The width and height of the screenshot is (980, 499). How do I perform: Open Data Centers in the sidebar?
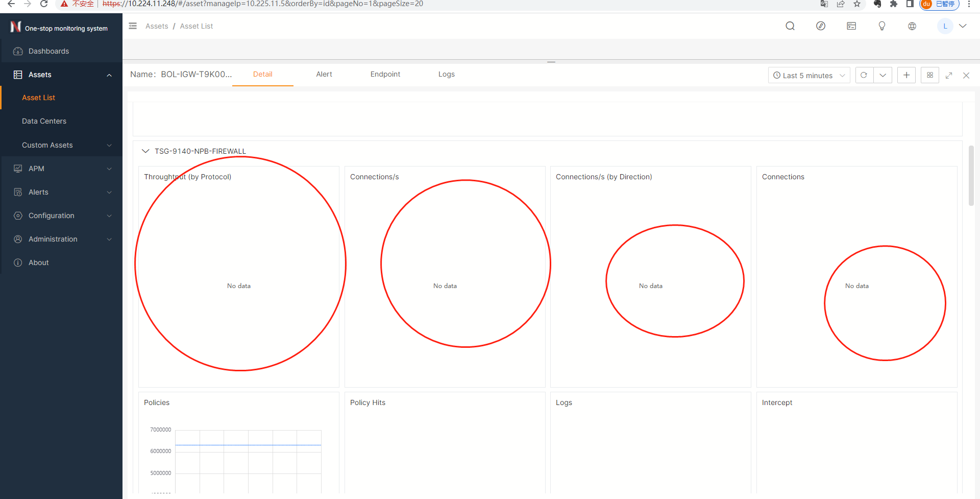coord(44,121)
